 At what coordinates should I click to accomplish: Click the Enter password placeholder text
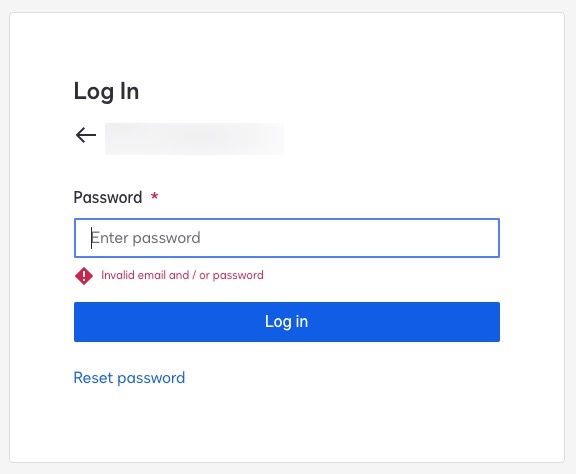click(145, 238)
